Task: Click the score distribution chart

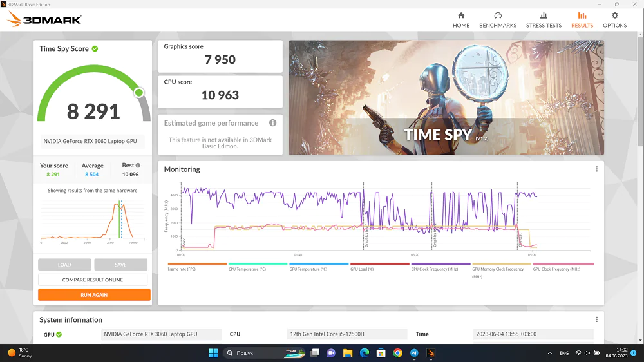Action: (x=92, y=221)
